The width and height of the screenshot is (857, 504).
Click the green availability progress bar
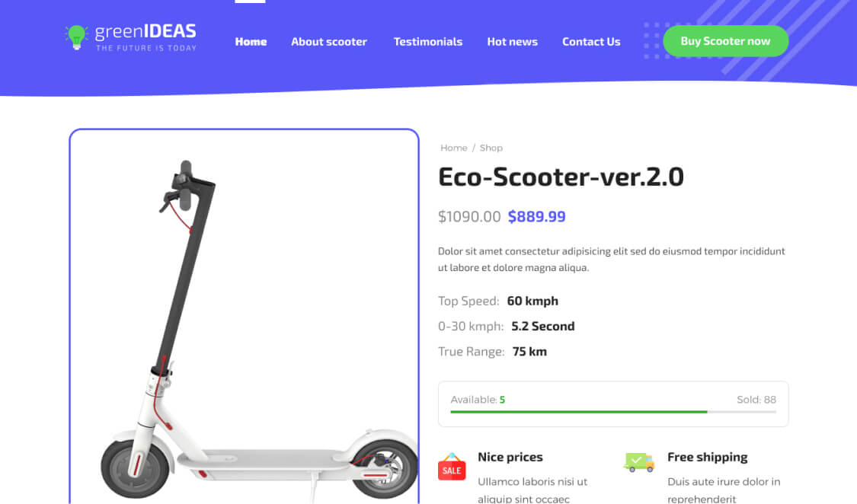(x=612, y=412)
